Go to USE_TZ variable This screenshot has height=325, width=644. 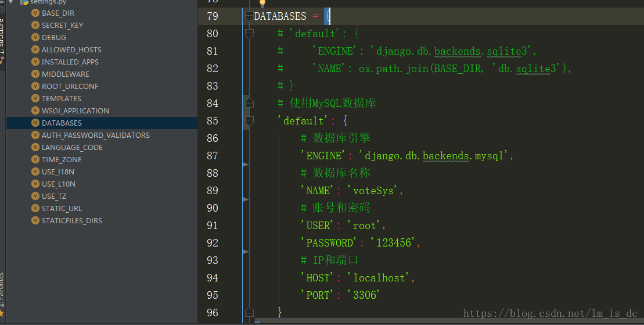[x=54, y=197]
